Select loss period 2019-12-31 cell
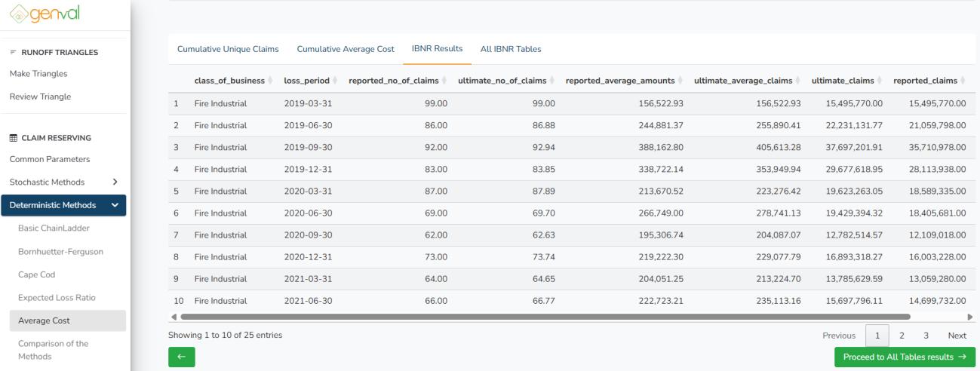The width and height of the screenshot is (980, 371). coord(308,169)
